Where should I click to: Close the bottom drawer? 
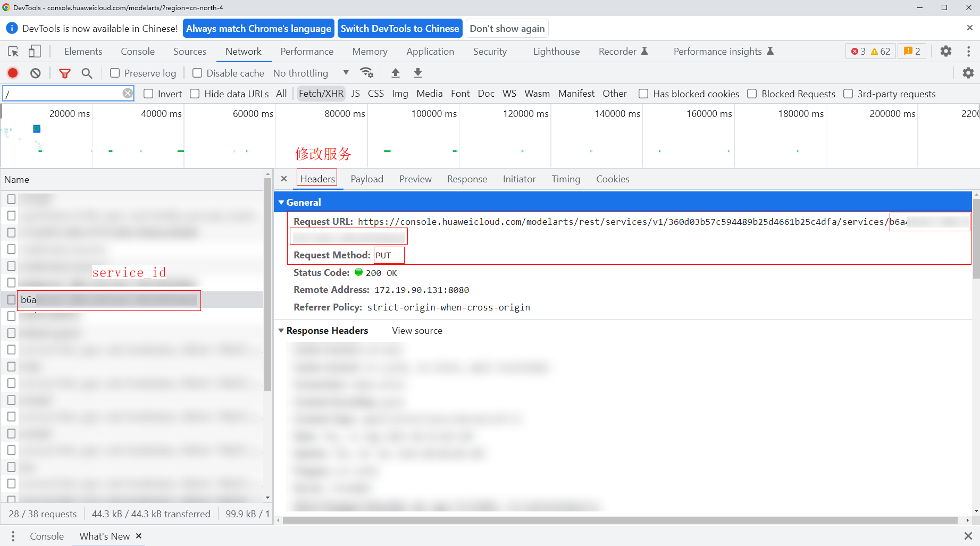point(968,536)
